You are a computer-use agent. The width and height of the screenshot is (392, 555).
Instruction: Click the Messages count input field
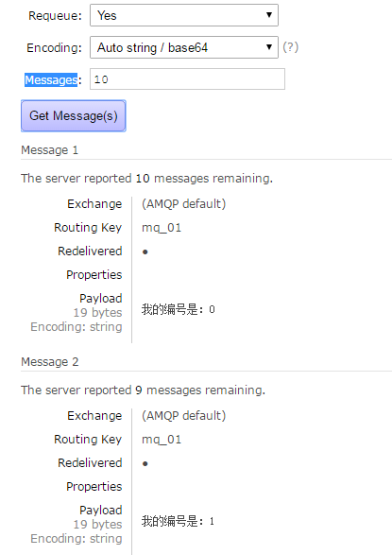pyautogui.click(x=187, y=78)
